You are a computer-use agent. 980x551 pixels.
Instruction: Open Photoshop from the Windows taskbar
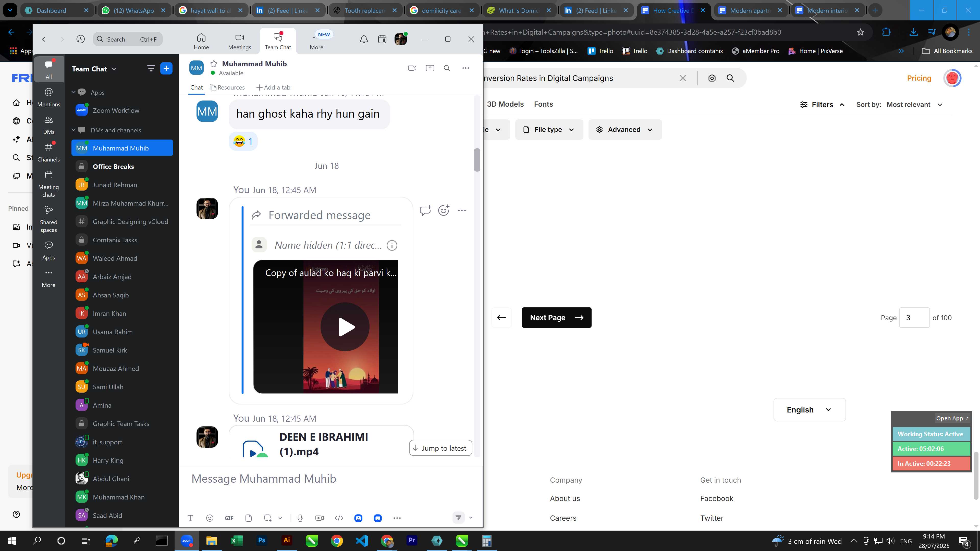pyautogui.click(x=262, y=540)
